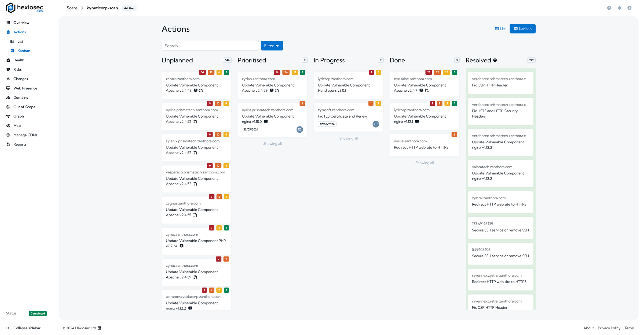Click the RS assignee avatar on nginx card
Viewport: 644px width, 335px height.
[x=300, y=129]
